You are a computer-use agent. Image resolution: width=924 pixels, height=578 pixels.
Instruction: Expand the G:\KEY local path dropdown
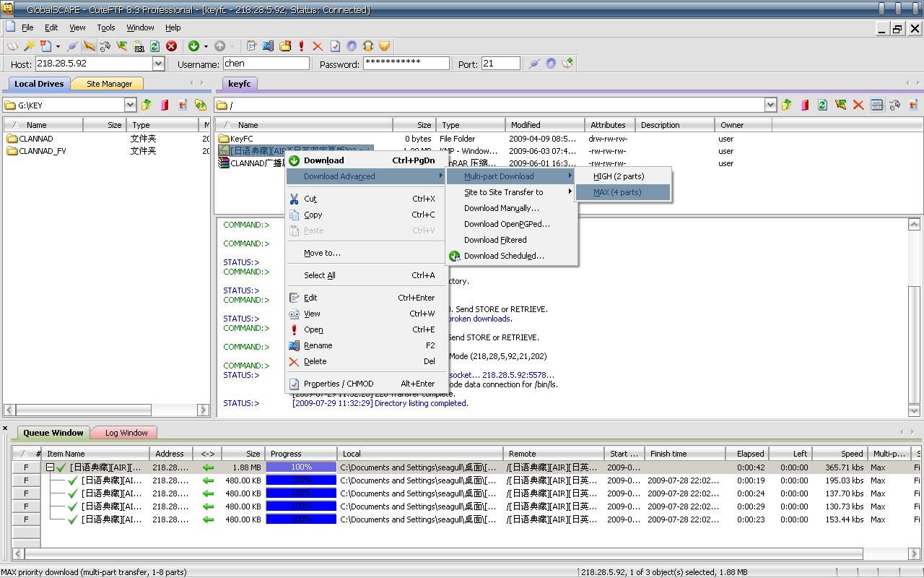(x=130, y=105)
